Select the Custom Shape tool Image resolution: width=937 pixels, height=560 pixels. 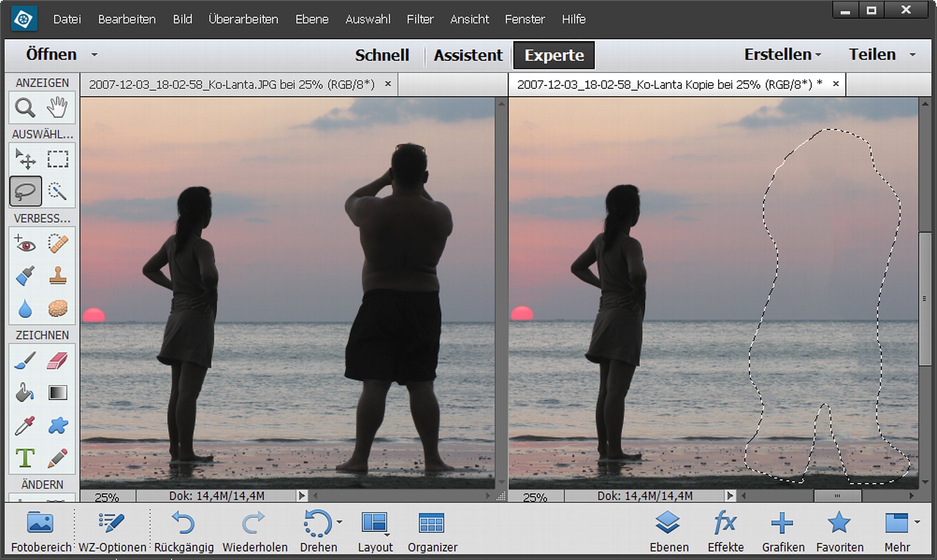[x=57, y=425]
